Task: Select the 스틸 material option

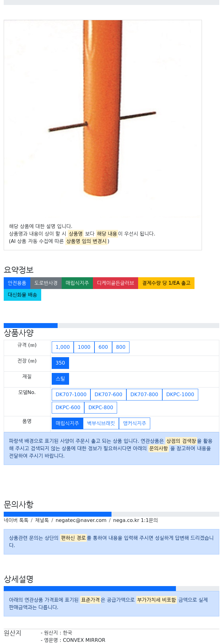Action: coord(60,379)
